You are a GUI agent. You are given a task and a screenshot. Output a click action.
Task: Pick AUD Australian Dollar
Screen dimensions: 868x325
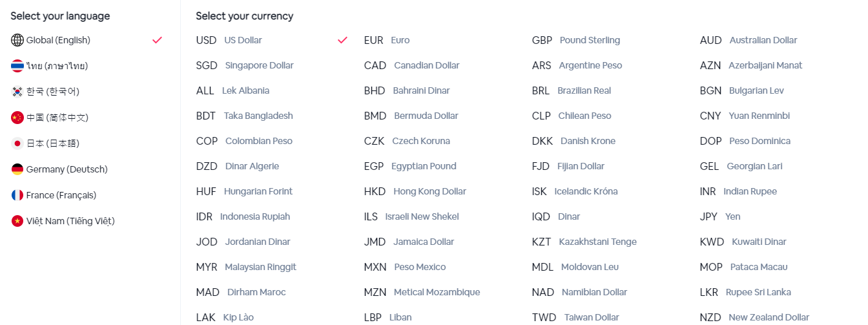coord(749,40)
